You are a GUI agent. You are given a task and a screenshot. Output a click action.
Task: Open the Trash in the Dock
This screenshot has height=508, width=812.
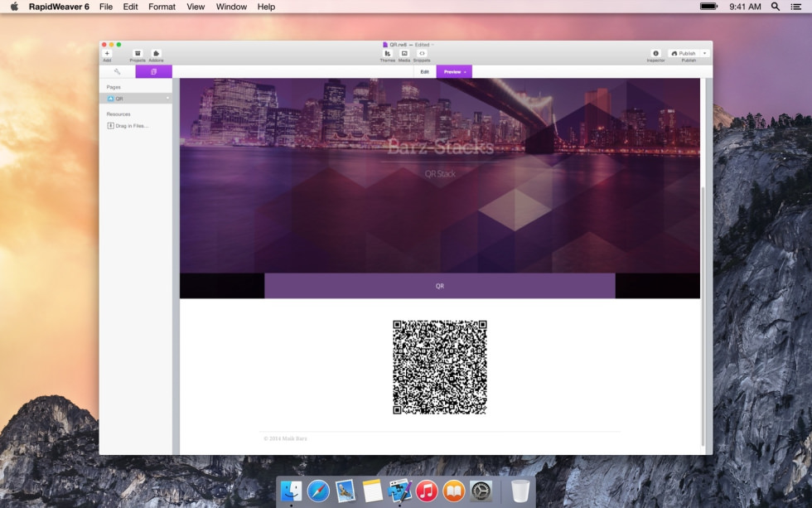[x=520, y=491]
